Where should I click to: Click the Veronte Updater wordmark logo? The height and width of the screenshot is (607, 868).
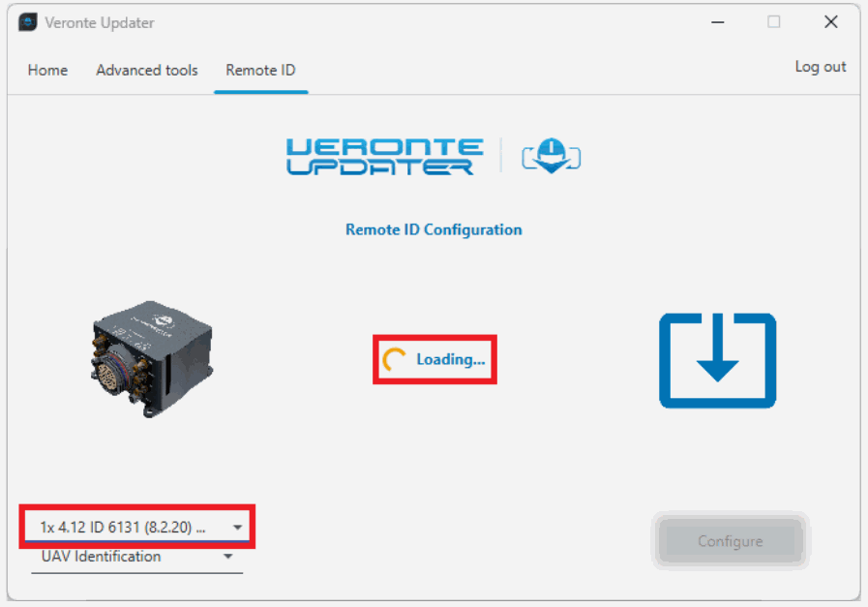(x=384, y=157)
